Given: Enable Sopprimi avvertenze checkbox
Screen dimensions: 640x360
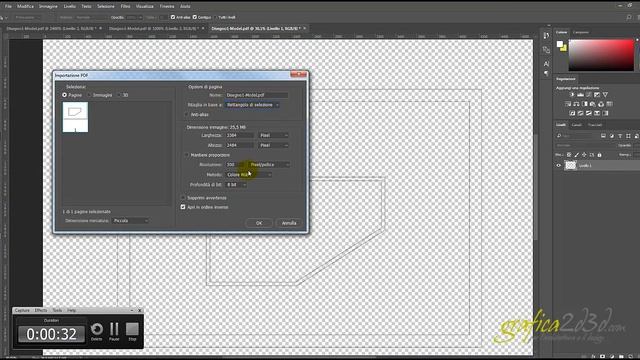Looking at the screenshot, I should tap(183, 198).
